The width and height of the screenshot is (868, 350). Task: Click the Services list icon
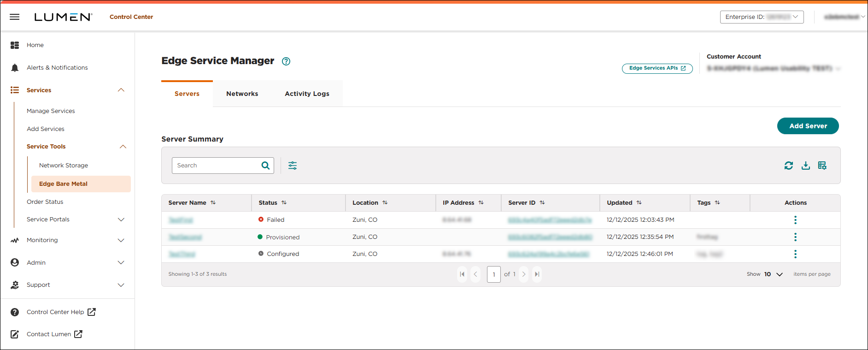(x=15, y=90)
